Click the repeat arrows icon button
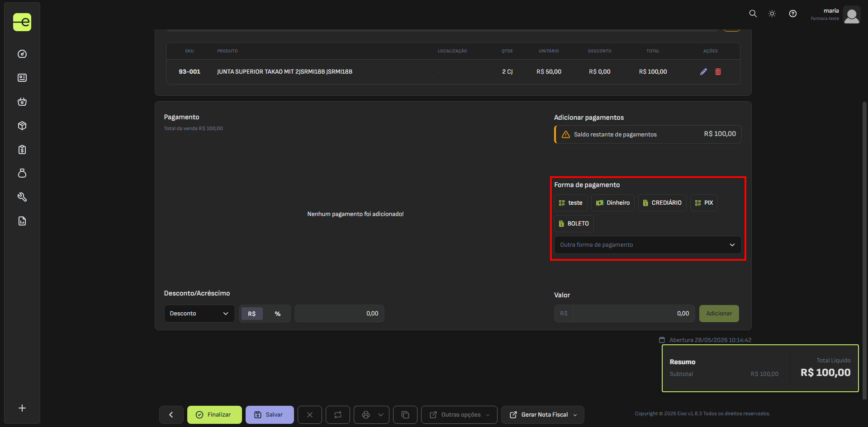The height and width of the screenshot is (427, 868). [x=338, y=415]
